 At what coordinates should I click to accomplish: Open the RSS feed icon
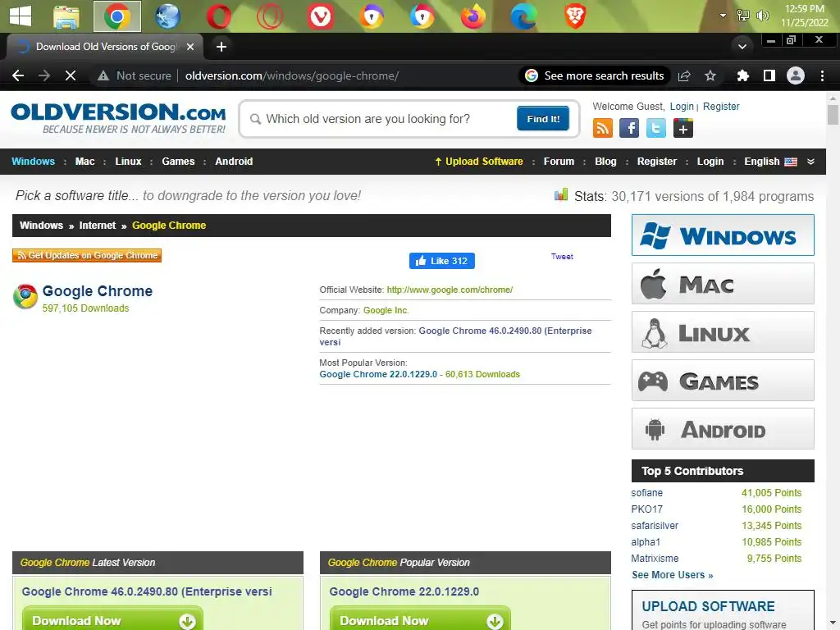(x=603, y=129)
